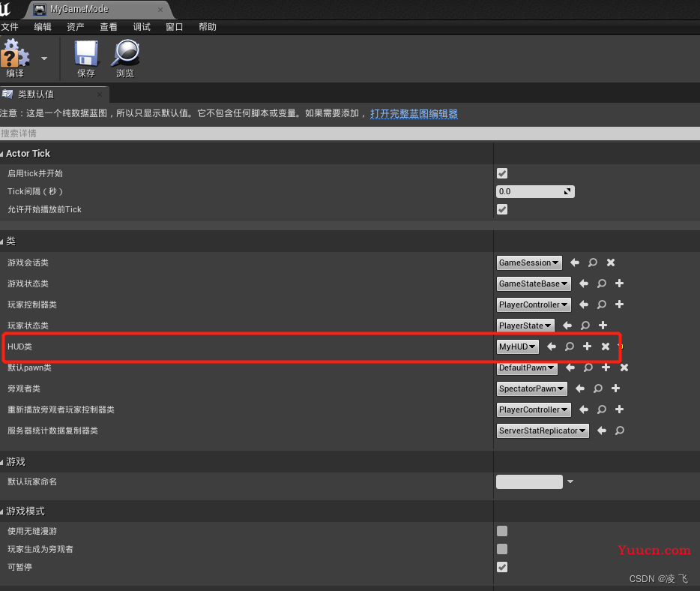700x591 pixels.
Task: Open the PlayerState class dropdown
Action: click(x=525, y=325)
